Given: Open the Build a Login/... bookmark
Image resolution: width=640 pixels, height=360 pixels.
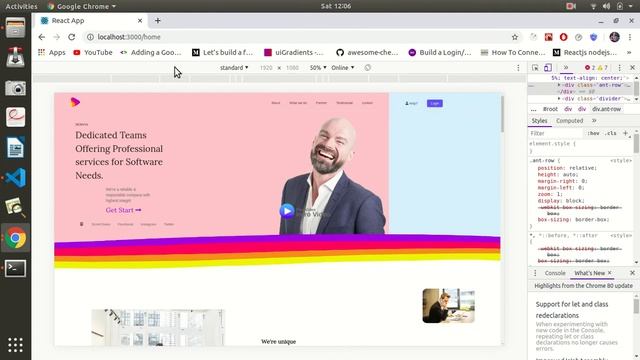Looking at the screenshot, I should (440, 52).
